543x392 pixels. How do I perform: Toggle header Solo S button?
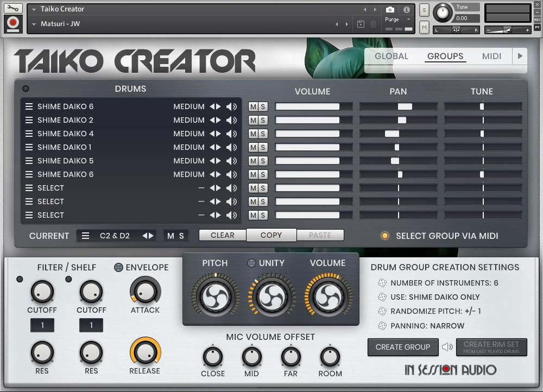[x=424, y=10]
